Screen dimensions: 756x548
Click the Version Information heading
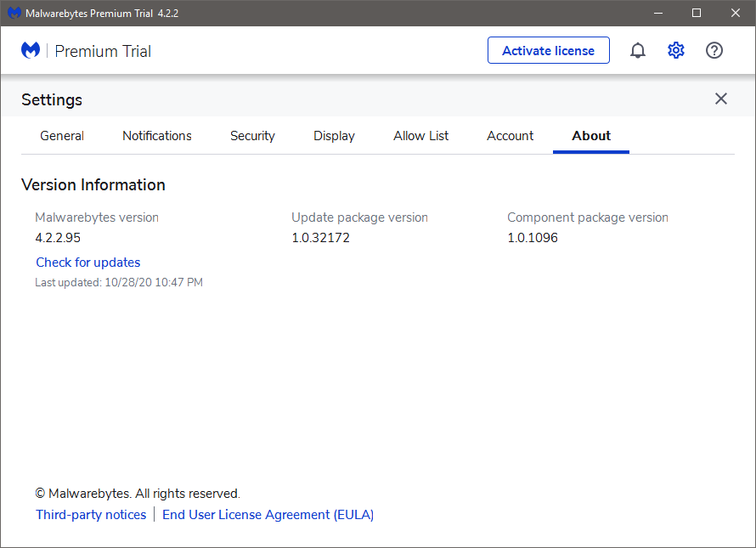(93, 184)
